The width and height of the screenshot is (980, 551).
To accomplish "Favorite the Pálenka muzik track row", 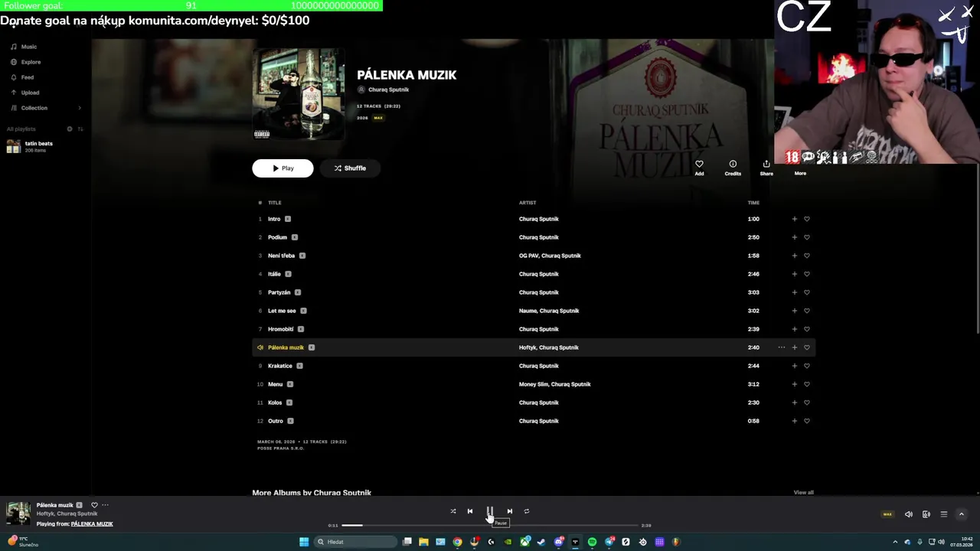I will point(806,347).
